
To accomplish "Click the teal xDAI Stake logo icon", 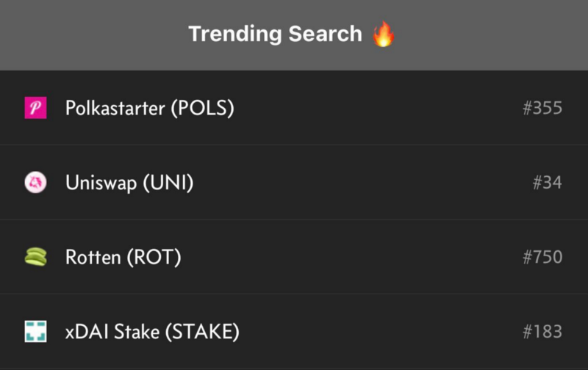I will [x=35, y=331].
